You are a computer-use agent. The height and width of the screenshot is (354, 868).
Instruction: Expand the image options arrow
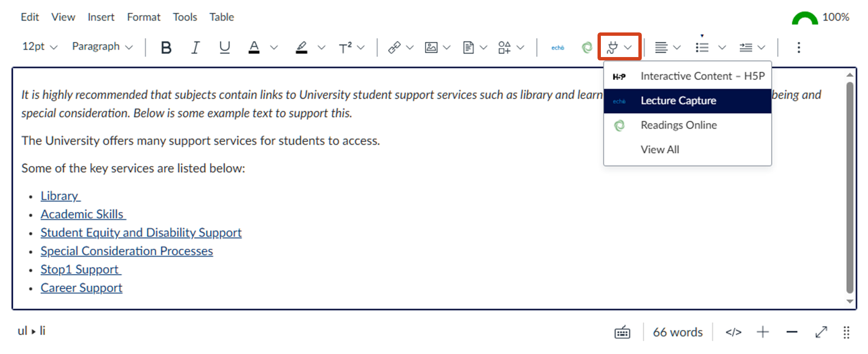pos(446,48)
